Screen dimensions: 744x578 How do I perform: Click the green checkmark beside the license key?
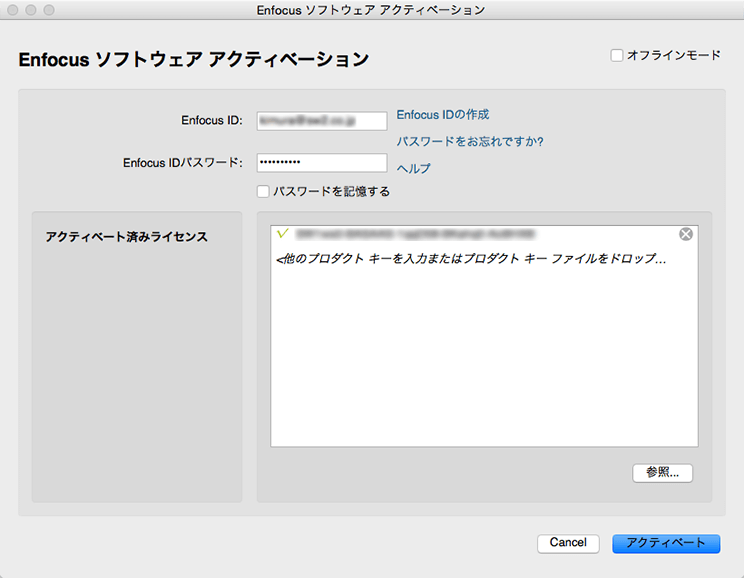click(282, 233)
